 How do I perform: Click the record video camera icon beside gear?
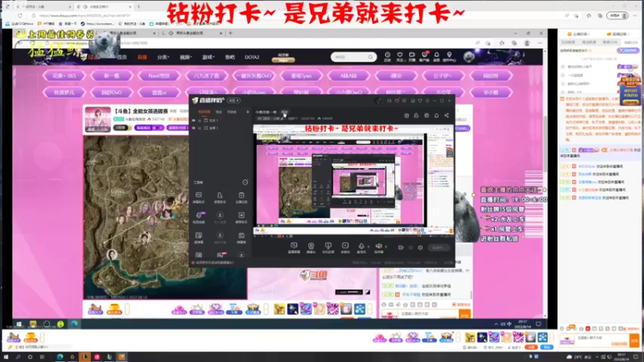point(400,248)
